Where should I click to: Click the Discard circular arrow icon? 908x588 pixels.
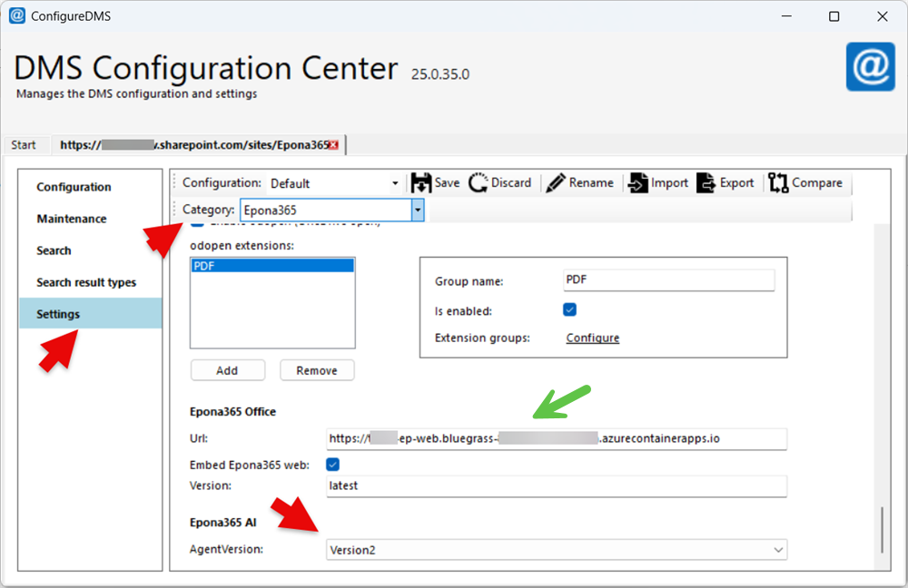pyautogui.click(x=479, y=183)
